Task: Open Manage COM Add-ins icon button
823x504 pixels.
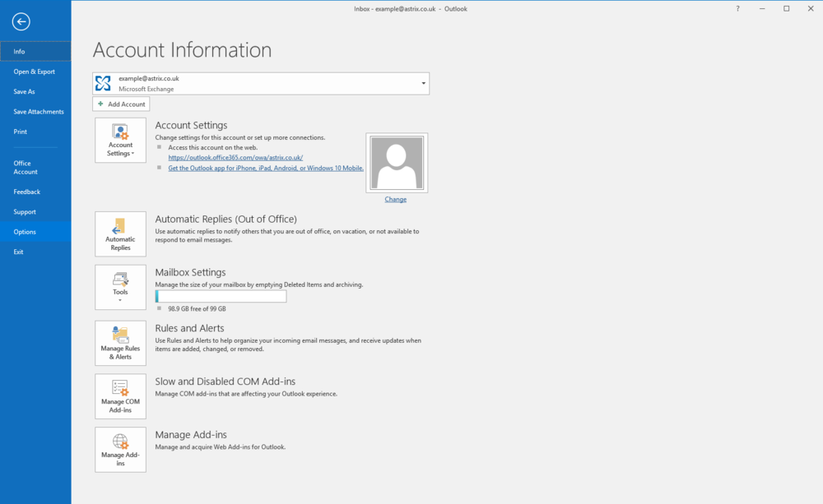Action: (120, 396)
